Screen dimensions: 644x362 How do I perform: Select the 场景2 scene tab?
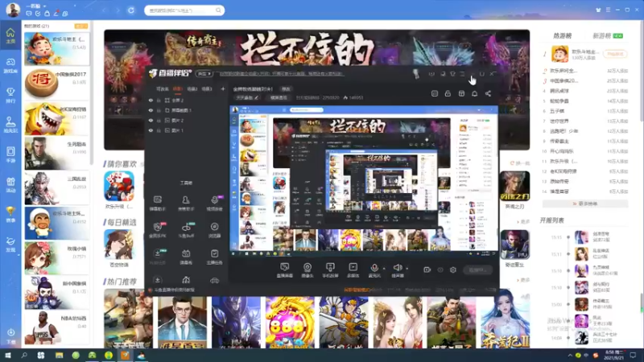coord(192,88)
